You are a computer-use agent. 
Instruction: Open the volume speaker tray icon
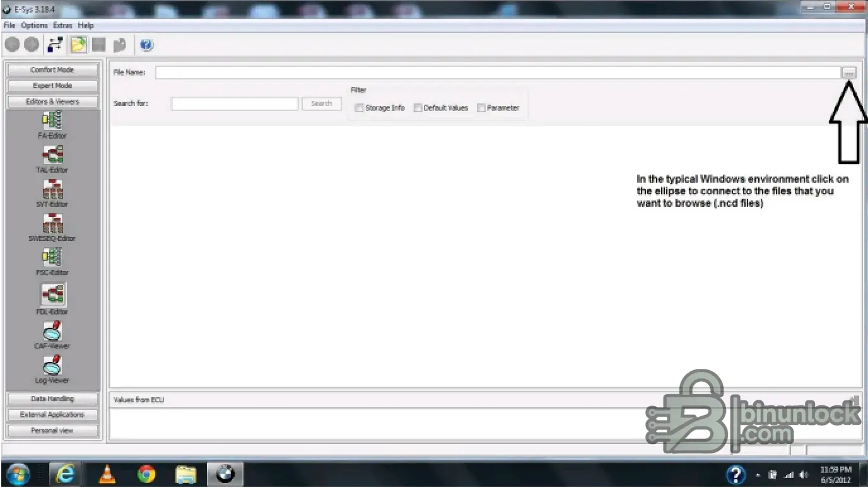(804, 475)
